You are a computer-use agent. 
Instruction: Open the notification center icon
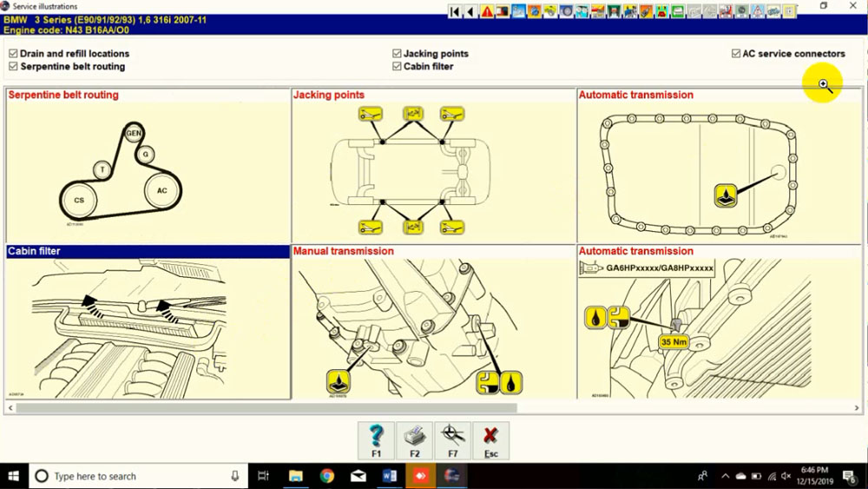tap(850, 476)
